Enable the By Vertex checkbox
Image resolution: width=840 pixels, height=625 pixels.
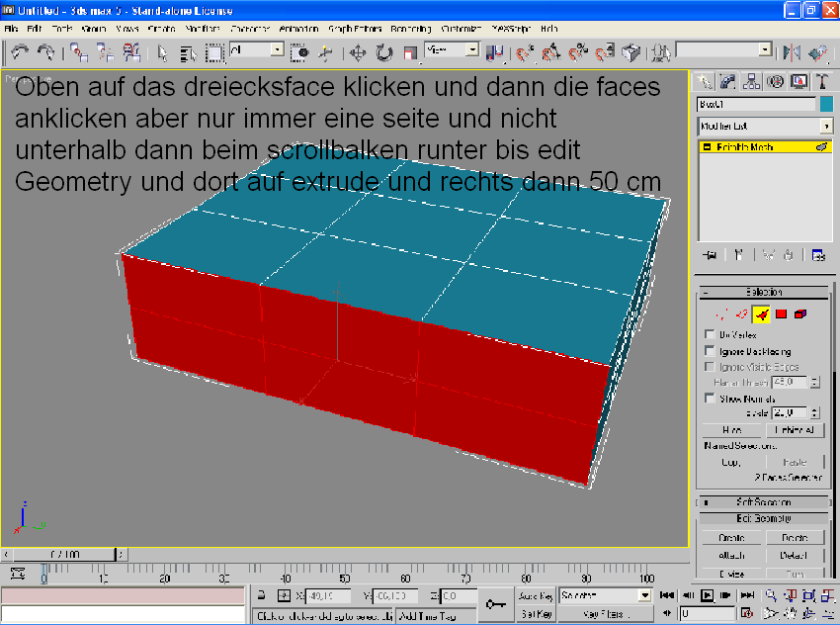710,335
